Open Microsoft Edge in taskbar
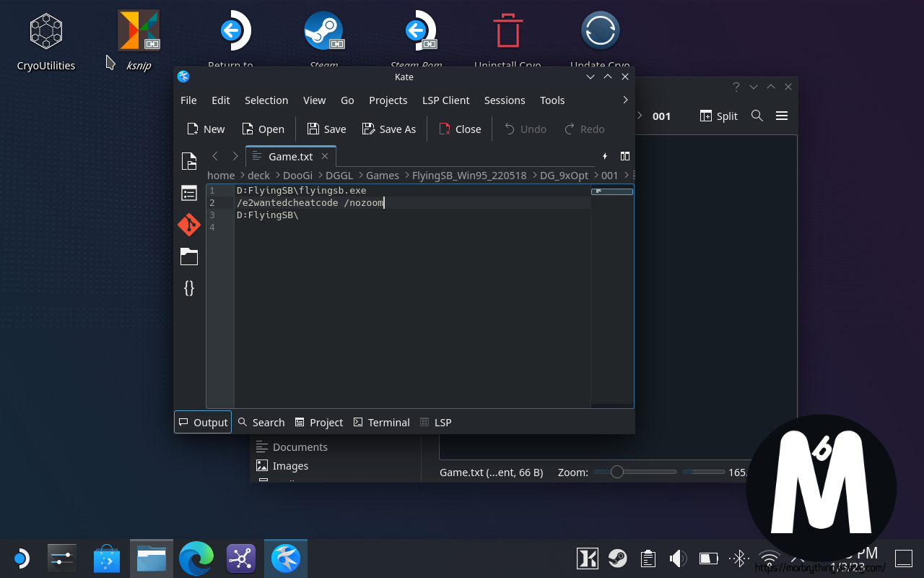Viewport: 924px width, 578px height. point(196,558)
